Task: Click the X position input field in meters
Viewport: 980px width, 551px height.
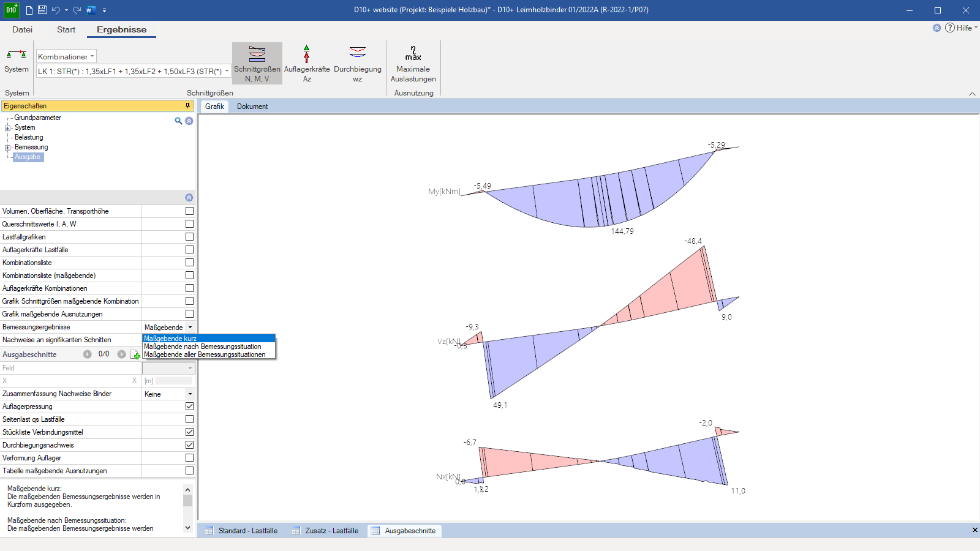Action: pyautogui.click(x=174, y=381)
